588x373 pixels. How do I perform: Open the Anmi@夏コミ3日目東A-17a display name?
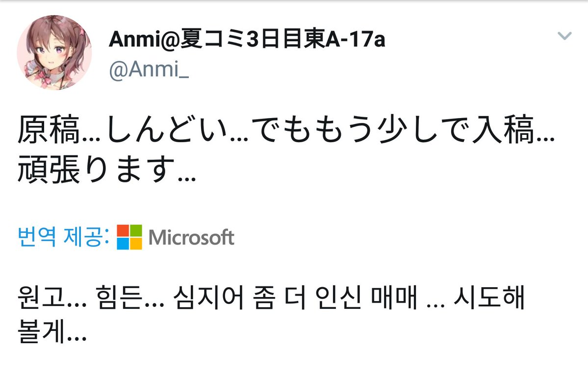pyautogui.click(x=247, y=40)
